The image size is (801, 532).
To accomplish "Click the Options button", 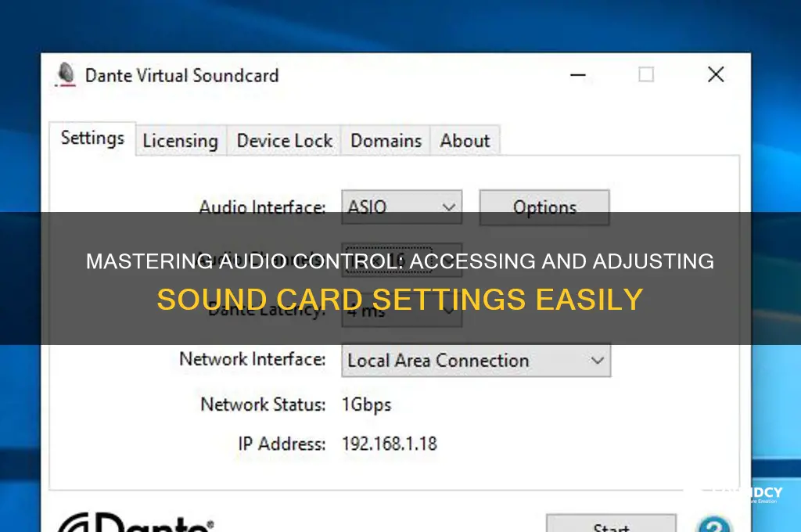I will [544, 207].
